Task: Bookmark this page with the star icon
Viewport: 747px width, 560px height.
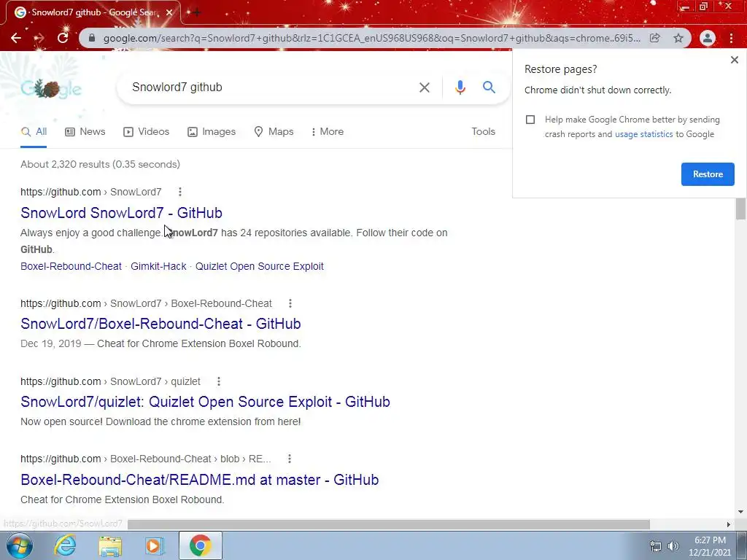Action: pos(678,38)
